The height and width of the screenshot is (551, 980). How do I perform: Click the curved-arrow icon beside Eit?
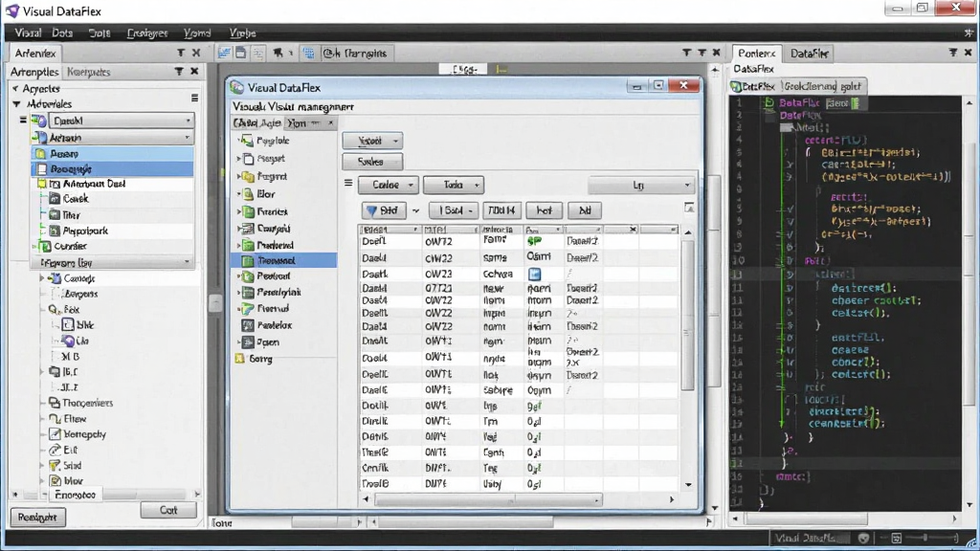coord(55,450)
